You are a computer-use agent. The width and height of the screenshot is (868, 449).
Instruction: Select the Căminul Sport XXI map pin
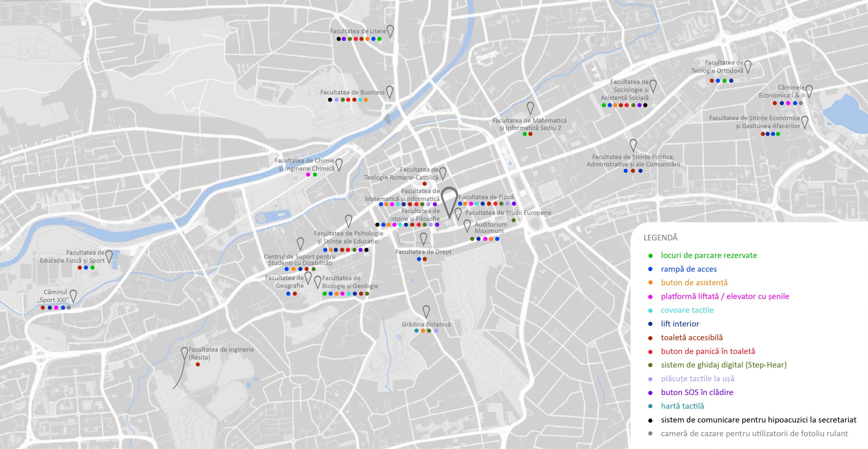73,295
